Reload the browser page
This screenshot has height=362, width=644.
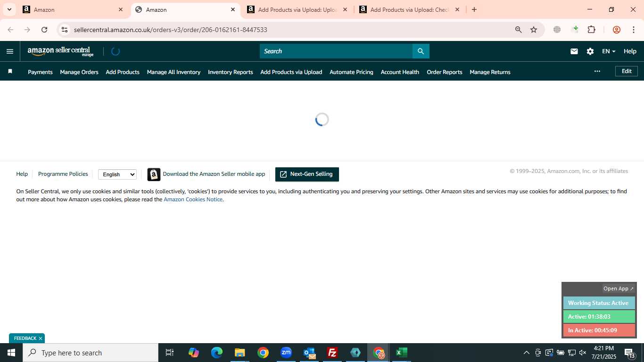[x=44, y=30]
